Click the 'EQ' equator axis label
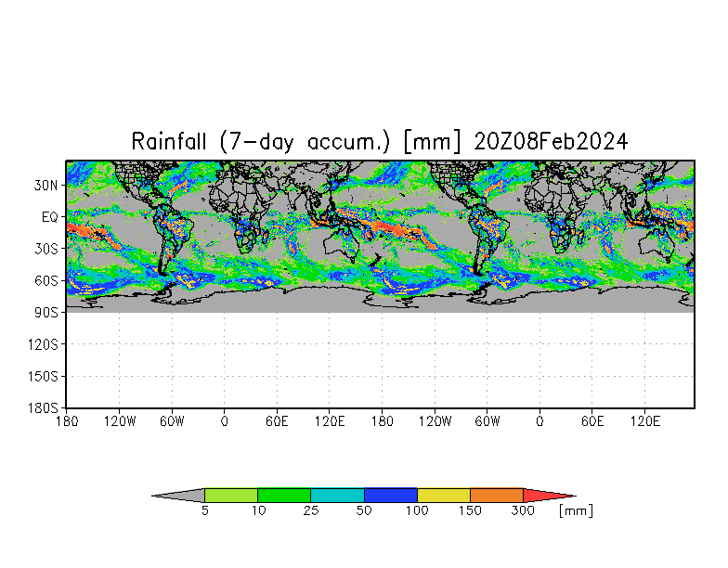 tap(50, 217)
